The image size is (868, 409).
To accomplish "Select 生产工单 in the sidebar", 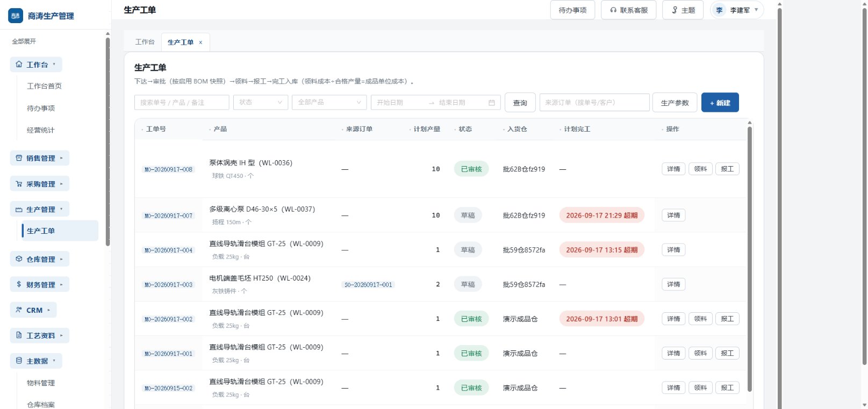I will [x=60, y=231].
